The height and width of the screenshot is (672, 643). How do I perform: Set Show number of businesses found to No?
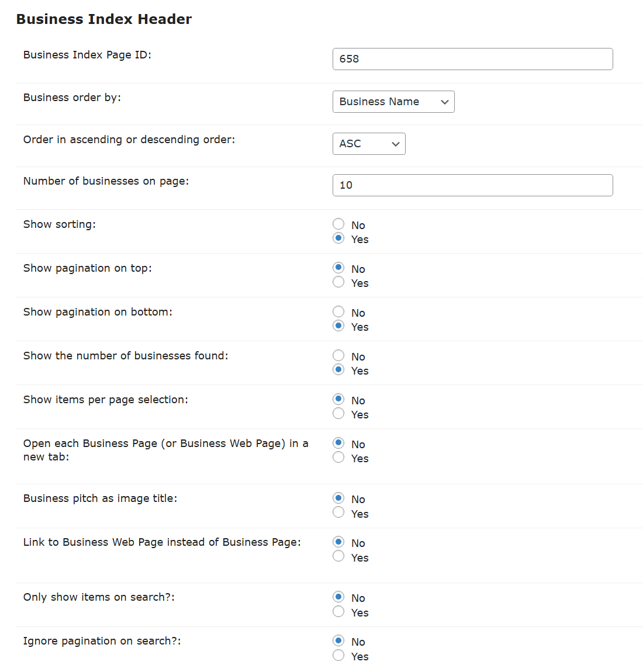click(338, 356)
